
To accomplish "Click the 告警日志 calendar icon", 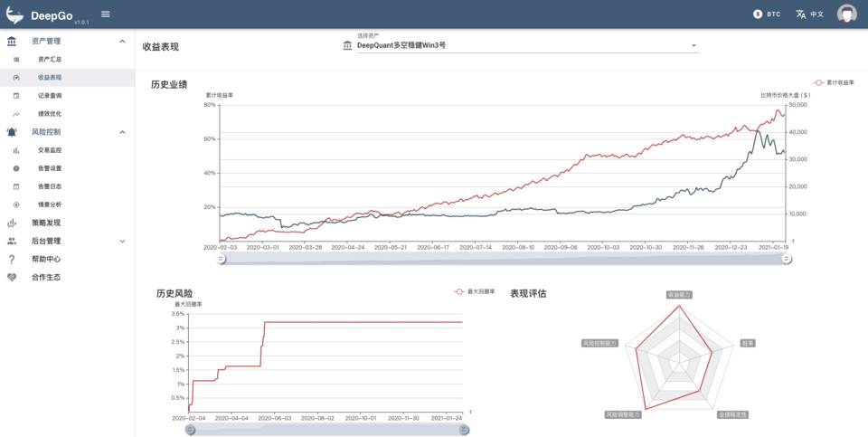I will (16, 186).
